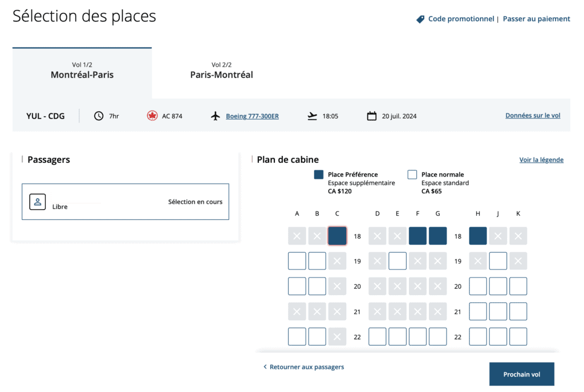This screenshot has height=392, width=584.
Task: Pick window seat 20K
Action: pos(518,286)
